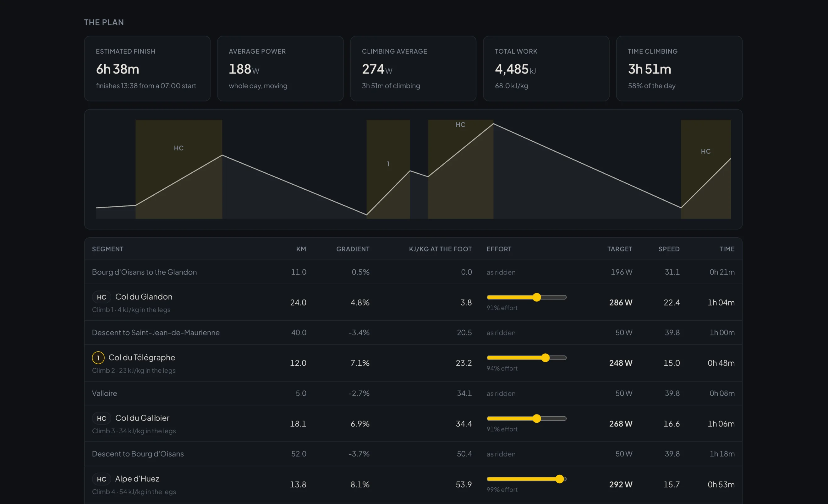The image size is (828, 504).
Task: Open the Climbing Average card
Action: coord(413,68)
